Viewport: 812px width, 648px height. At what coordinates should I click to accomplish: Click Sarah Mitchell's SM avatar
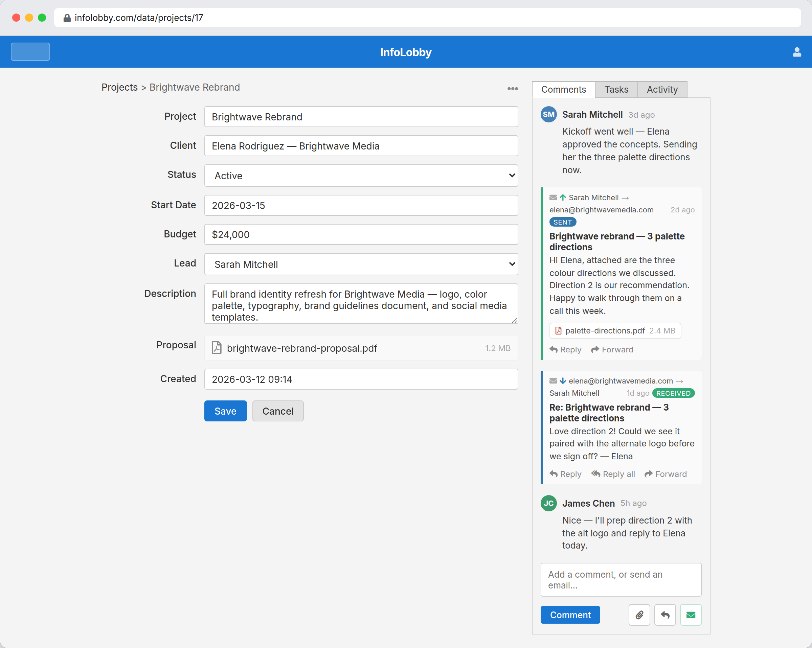(548, 114)
